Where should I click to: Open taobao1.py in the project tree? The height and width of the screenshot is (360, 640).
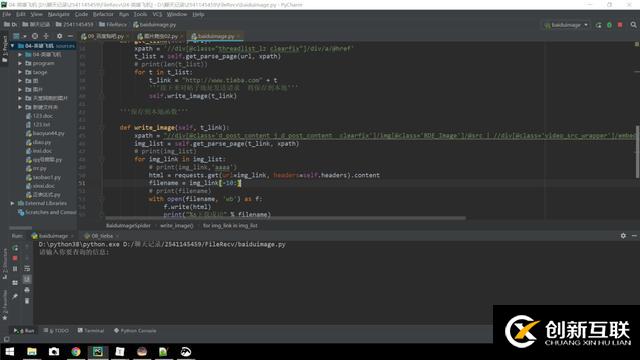click(43, 178)
